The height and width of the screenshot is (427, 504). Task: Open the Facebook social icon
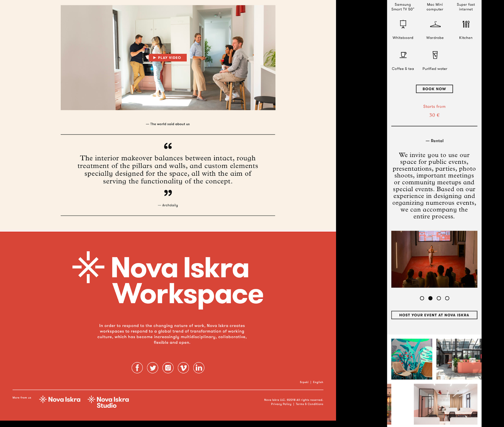[x=137, y=367]
